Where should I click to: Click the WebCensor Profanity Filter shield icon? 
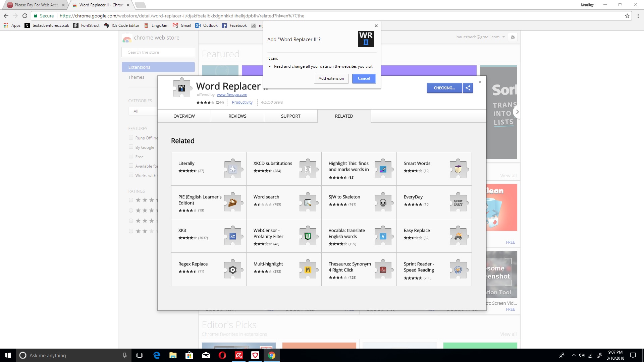(308, 236)
